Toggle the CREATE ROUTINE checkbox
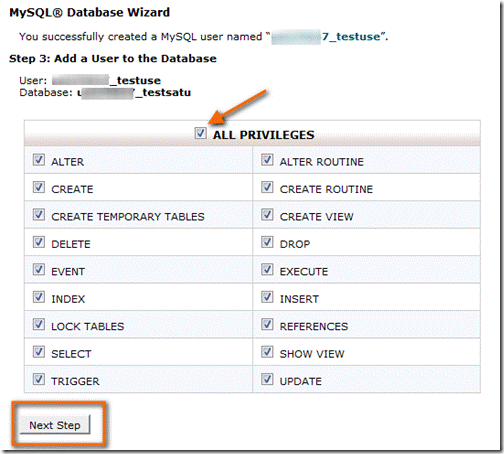The image size is (504, 454). pyautogui.click(x=267, y=187)
